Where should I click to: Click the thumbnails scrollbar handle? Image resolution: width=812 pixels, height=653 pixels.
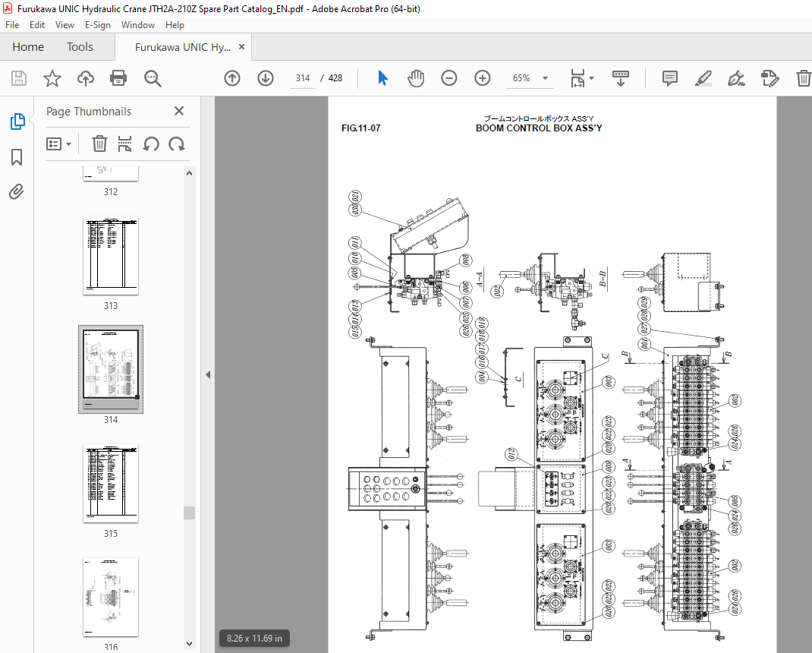(x=189, y=513)
